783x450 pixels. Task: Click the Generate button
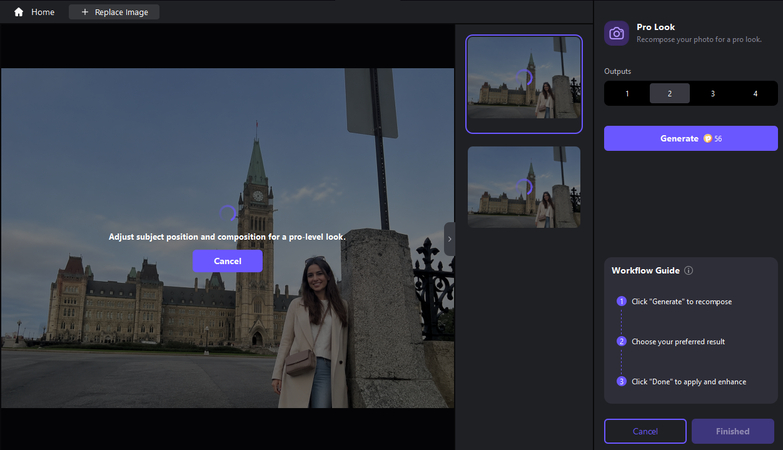coord(691,138)
